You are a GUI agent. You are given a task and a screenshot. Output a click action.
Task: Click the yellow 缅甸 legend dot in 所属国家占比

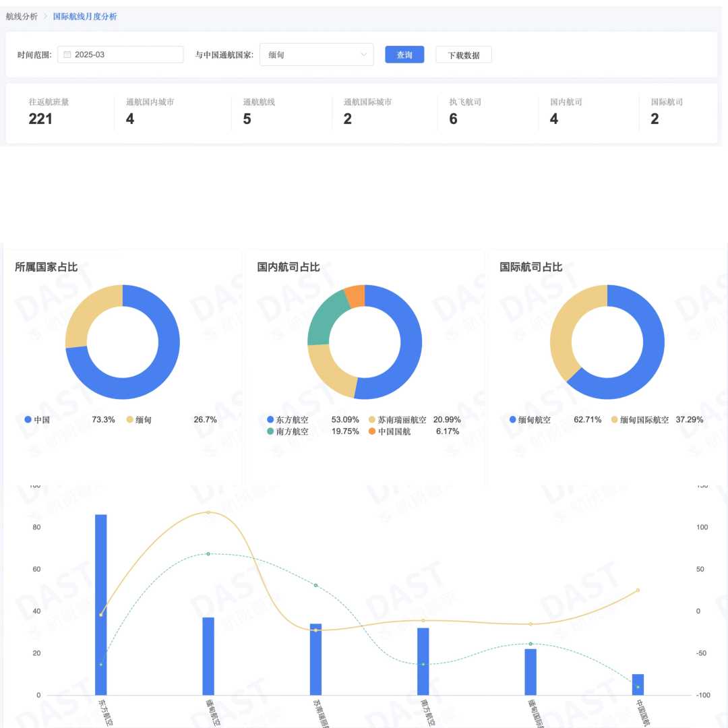point(130,419)
